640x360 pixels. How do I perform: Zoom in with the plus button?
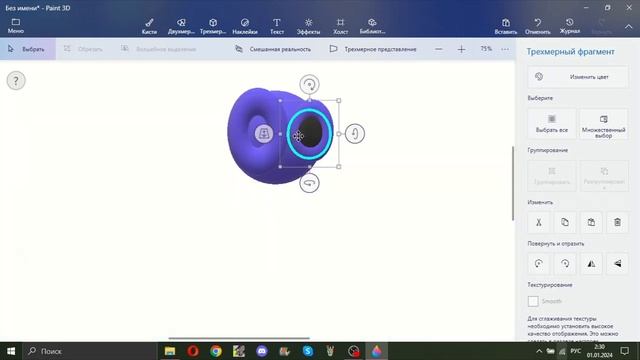coord(461,49)
